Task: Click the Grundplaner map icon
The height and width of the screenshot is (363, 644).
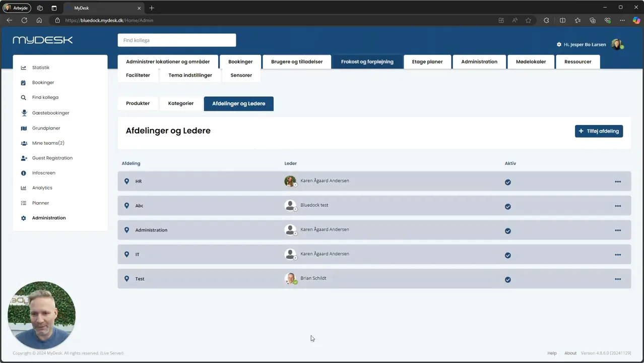Action: click(x=23, y=128)
